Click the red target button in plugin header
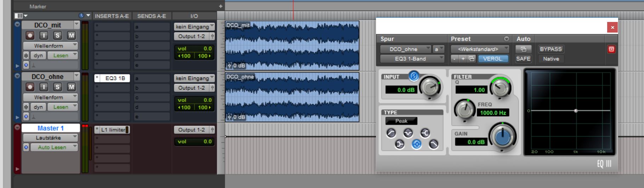 tap(611, 49)
